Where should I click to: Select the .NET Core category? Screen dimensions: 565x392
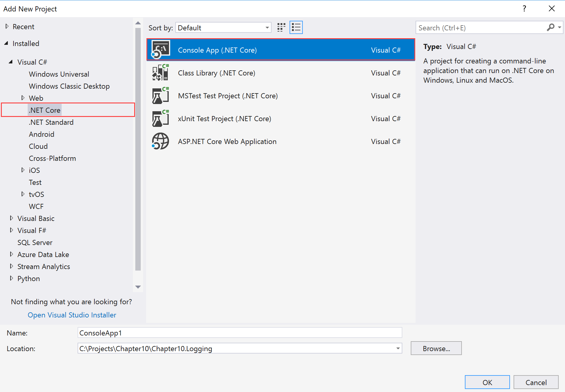[45, 110]
